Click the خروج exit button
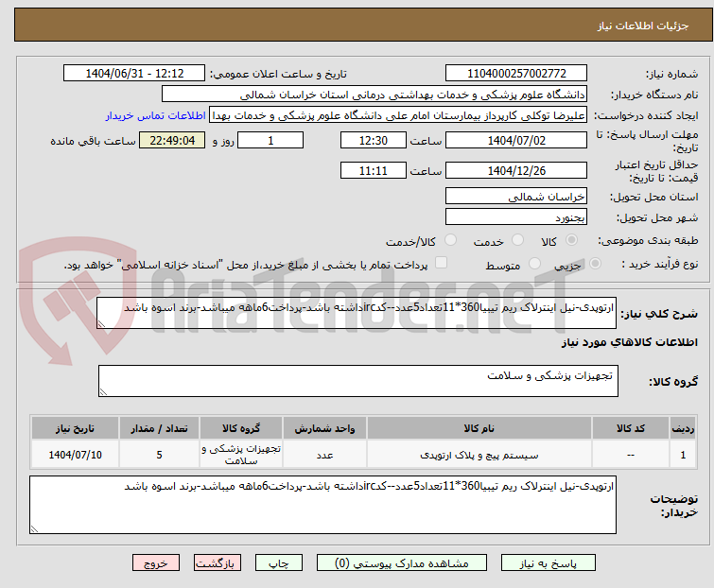 tap(156, 563)
